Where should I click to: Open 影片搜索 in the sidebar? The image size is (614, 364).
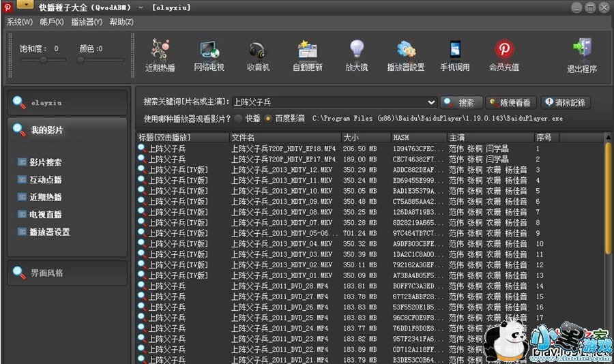(x=46, y=162)
